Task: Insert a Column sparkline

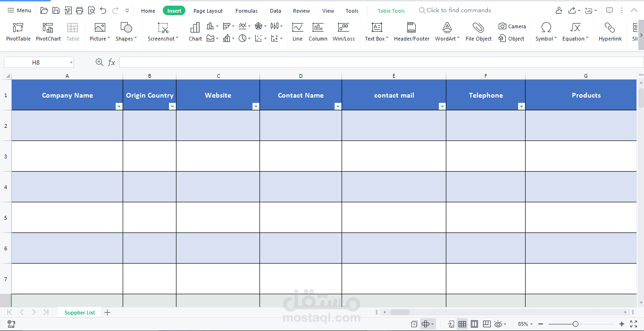Action: click(x=318, y=32)
